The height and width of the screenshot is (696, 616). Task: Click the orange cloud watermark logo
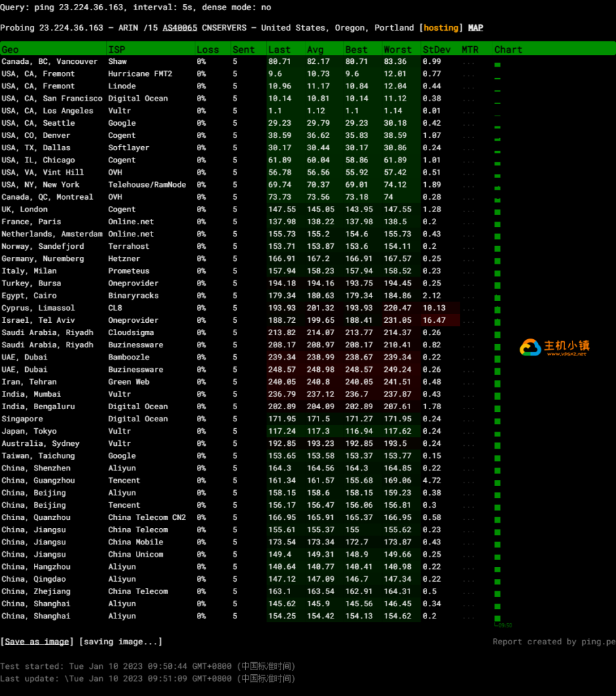pyautogui.click(x=530, y=348)
